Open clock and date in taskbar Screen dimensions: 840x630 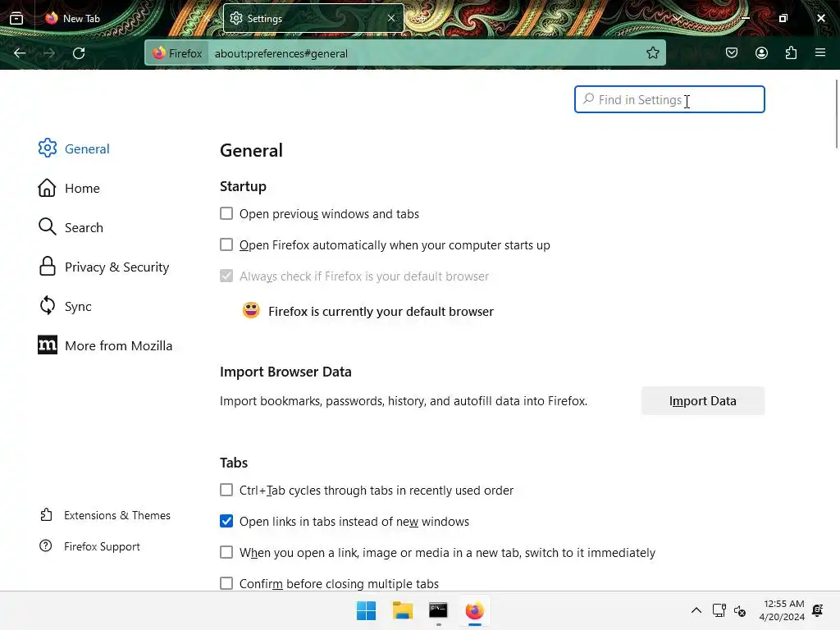click(782, 610)
